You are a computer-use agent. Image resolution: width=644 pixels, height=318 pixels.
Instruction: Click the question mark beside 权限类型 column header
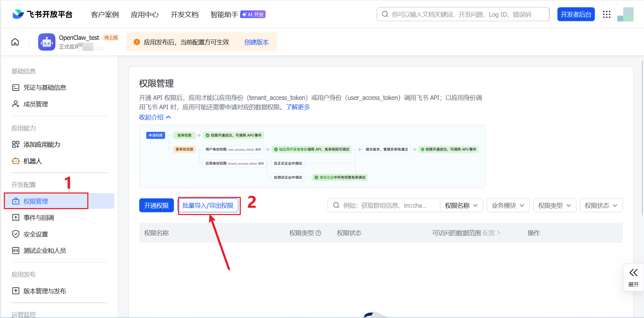[x=319, y=233]
